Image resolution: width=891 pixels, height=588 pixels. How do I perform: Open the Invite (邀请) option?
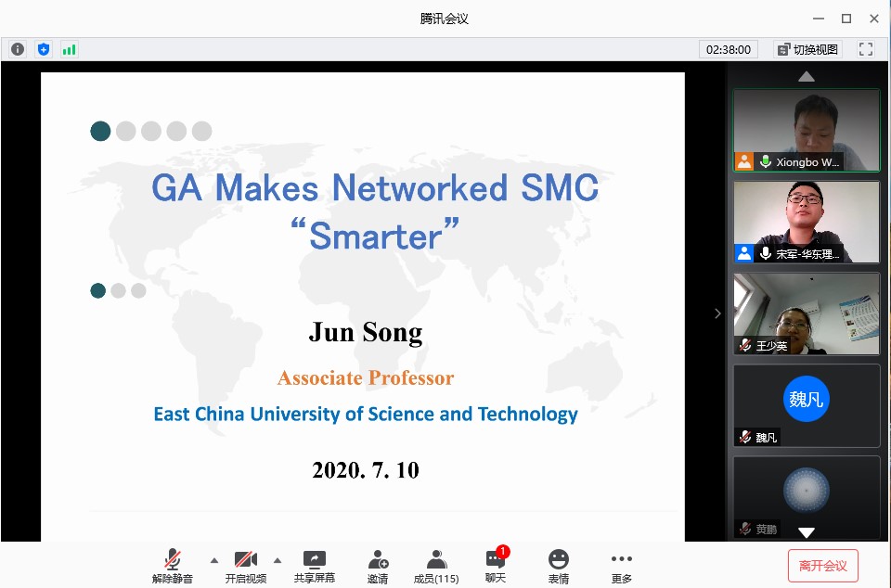pos(378,566)
